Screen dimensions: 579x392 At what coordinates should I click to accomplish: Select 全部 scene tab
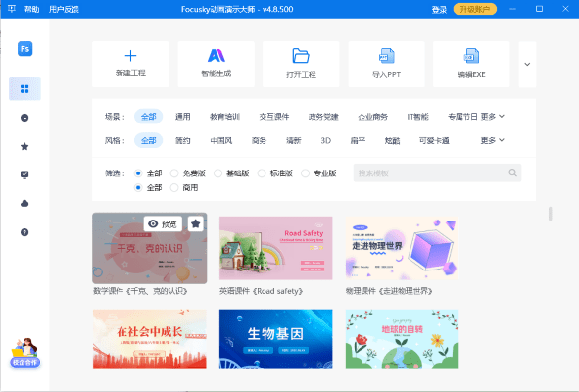(x=149, y=117)
